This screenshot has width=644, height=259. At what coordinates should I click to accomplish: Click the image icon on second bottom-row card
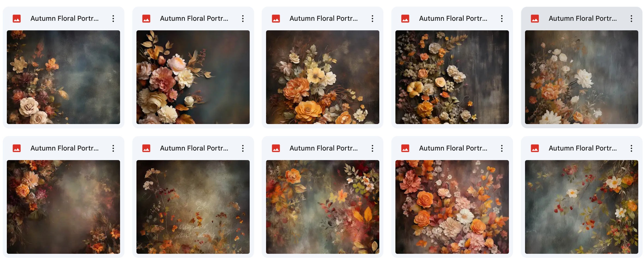tap(147, 148)
